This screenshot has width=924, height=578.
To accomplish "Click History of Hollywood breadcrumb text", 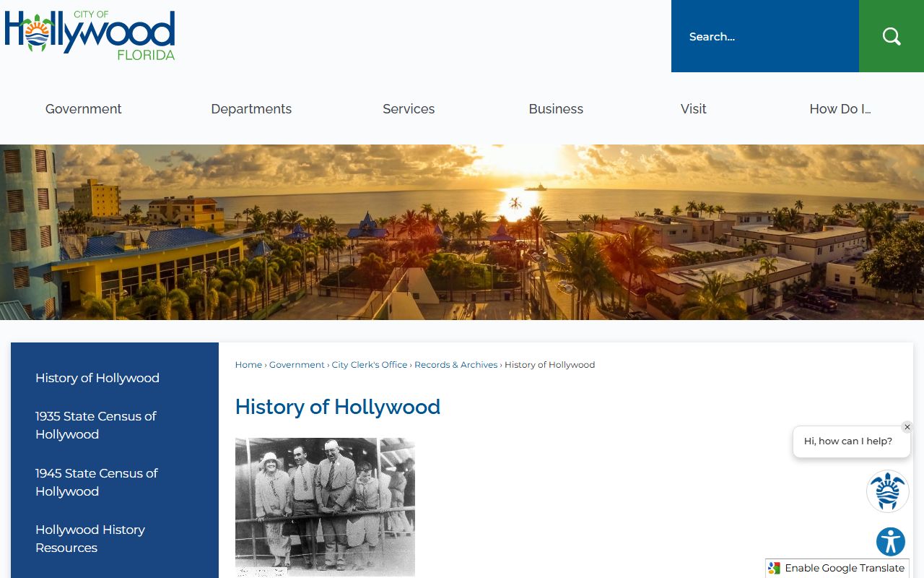I will (x=549, y=365).
